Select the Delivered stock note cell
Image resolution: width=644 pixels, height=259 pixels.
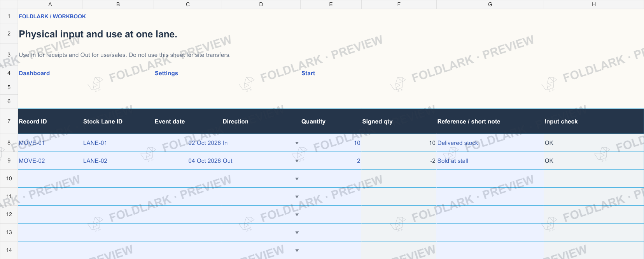pos(490,143)
